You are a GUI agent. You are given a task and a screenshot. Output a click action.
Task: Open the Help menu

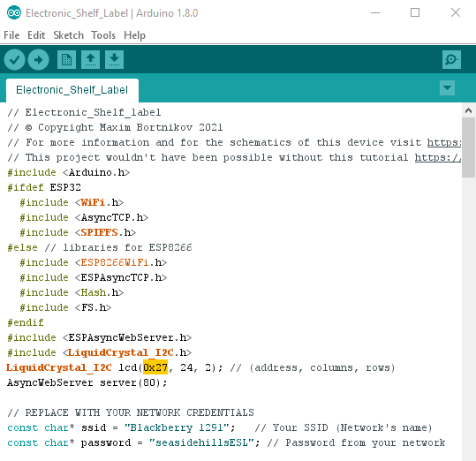[x=134, y=35]
